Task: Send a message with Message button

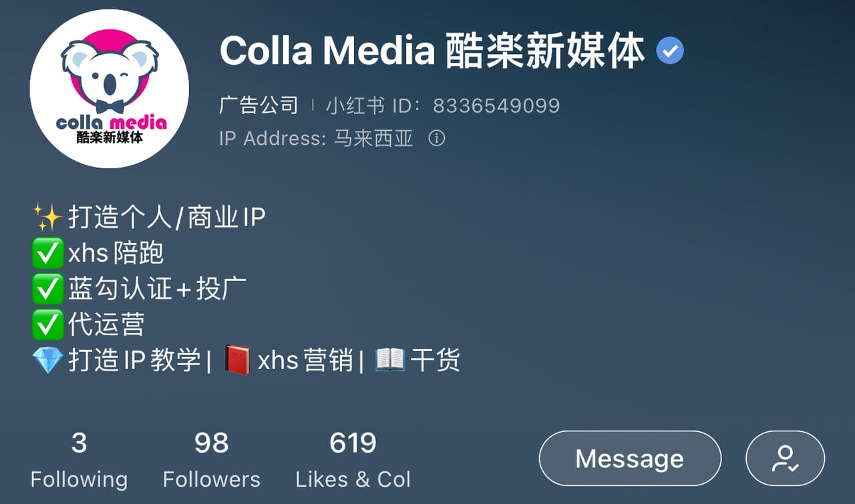Action: 630,458
